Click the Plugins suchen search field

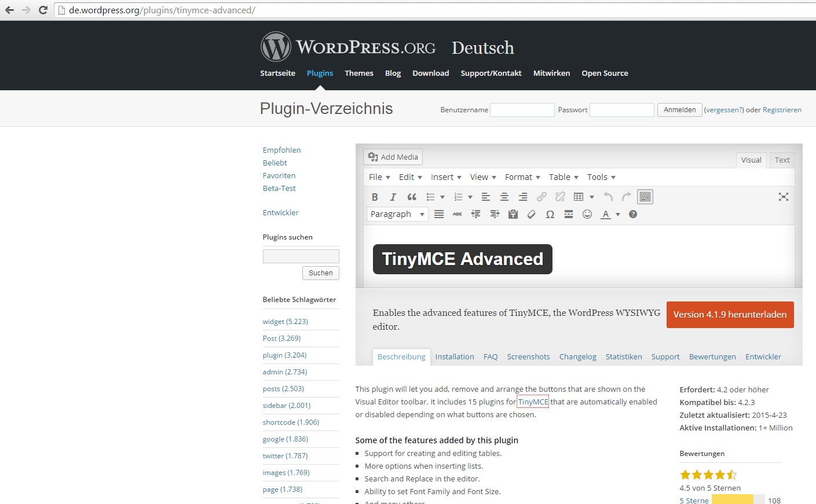pos(301,256)
